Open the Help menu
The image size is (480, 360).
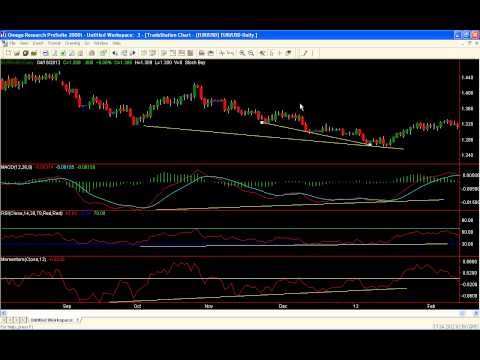pyautogui.click(x=116, y=43)
